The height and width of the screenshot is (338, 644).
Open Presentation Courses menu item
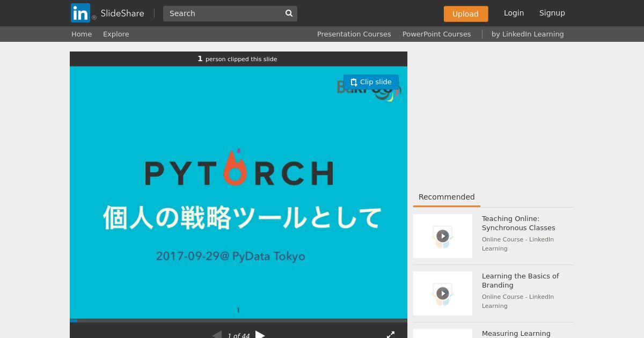point(354,34)
